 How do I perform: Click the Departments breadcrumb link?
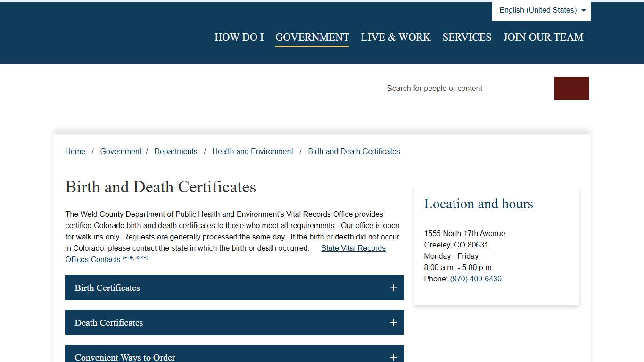click(176, 151)
